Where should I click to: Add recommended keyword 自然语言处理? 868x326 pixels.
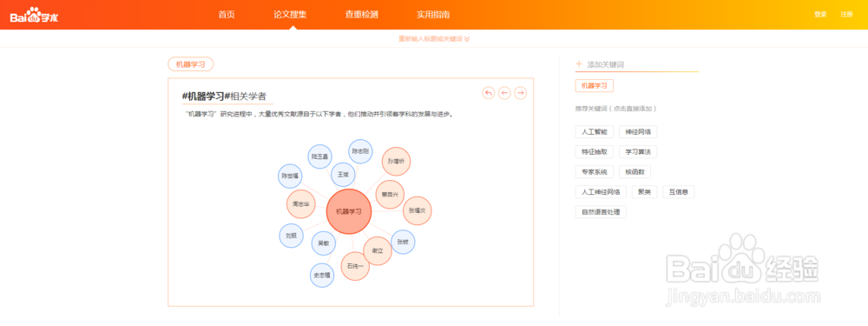(602, 212)
